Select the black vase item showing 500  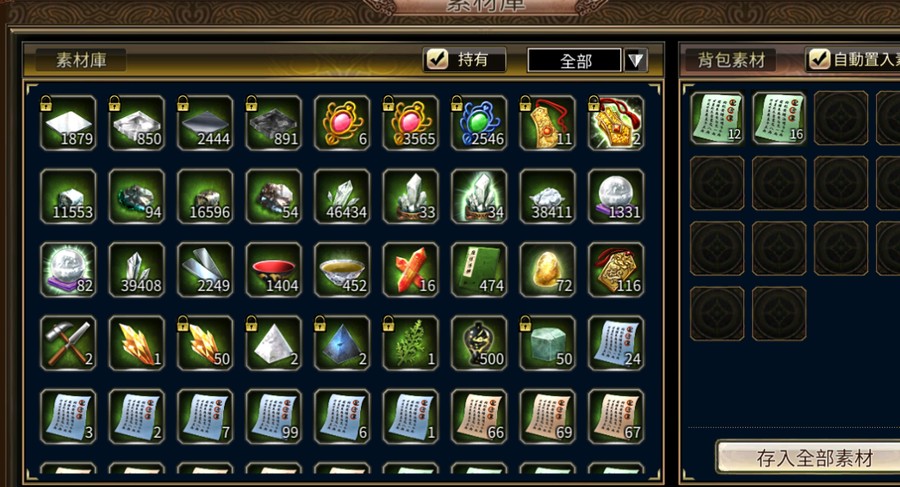click(x=479, y=343)
